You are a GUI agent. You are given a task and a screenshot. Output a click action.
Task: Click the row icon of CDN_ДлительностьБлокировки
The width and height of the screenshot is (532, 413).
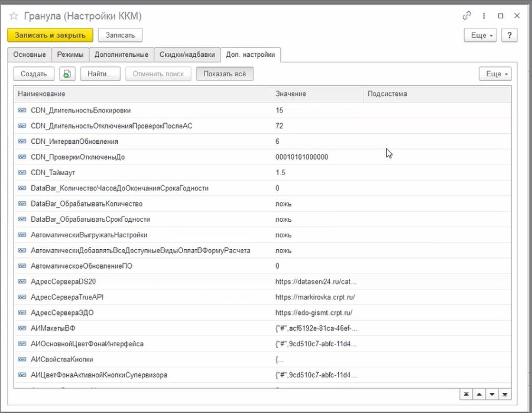(22, 110)
